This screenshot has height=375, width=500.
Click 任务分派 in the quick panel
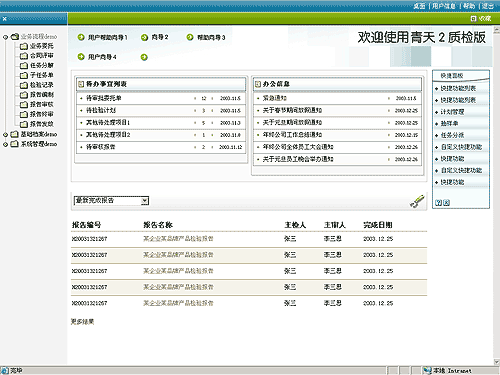[452, 135]
